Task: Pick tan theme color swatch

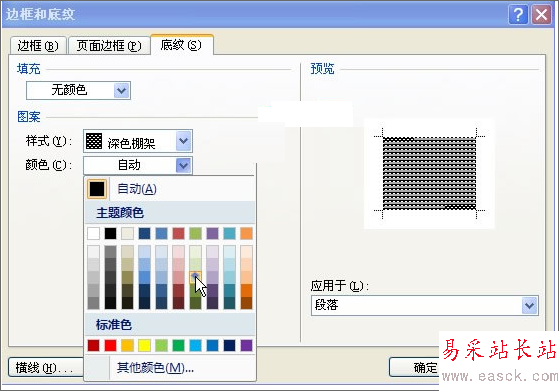Action: pos(128,233)
